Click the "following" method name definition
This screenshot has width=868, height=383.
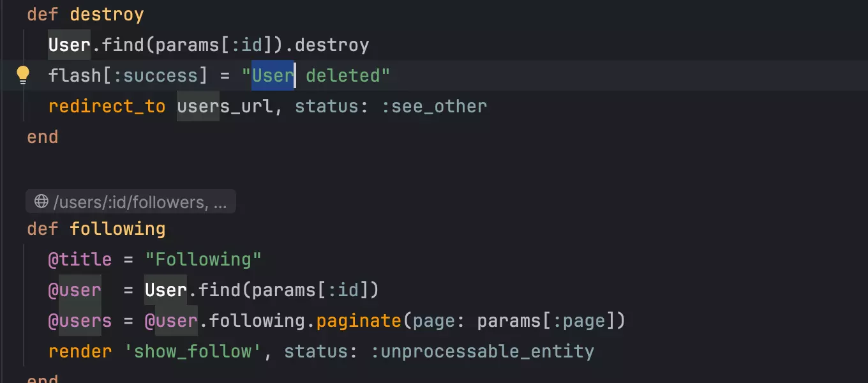[117, 229]
